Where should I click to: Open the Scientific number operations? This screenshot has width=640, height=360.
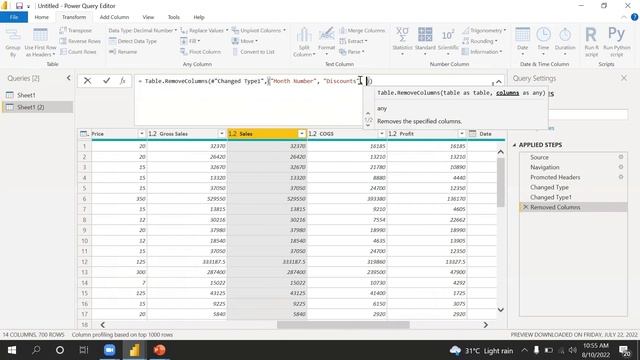point(448,42)
